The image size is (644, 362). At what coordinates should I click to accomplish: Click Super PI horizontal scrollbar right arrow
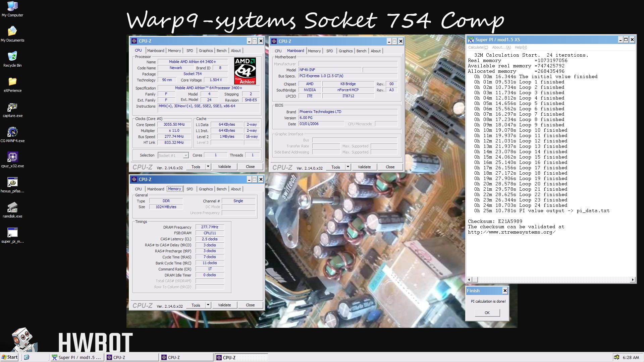click(633, 280)
